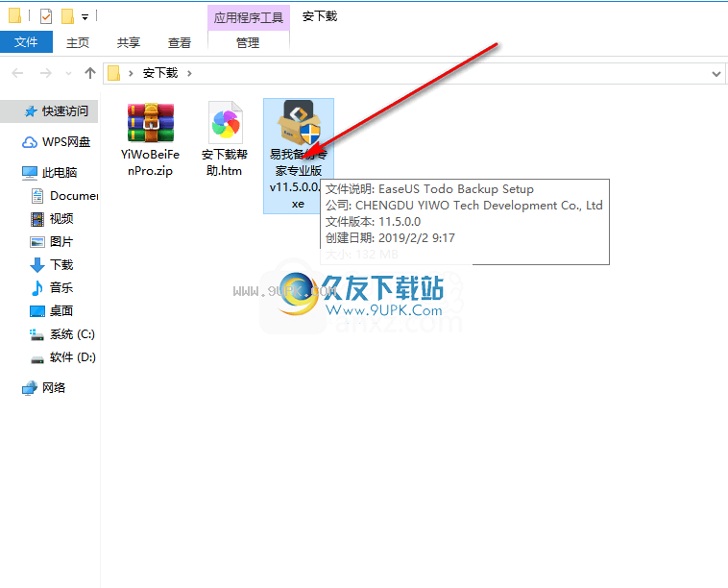Screen dimensions: 728x588
Task: Click folder icon in address bar
Action: [113, 73]
